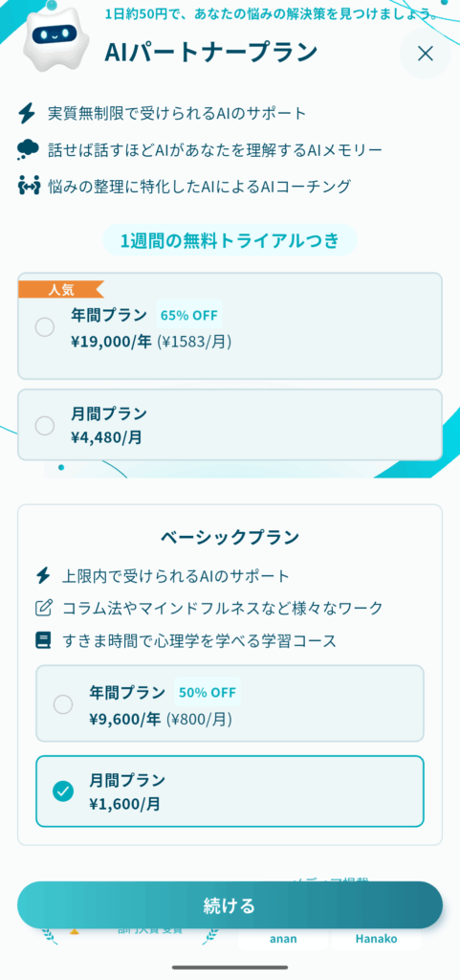Tap the lightning bolt icon beside 実質無制限
This screenshot has width=460, height=980.
[x=26, y=114]
